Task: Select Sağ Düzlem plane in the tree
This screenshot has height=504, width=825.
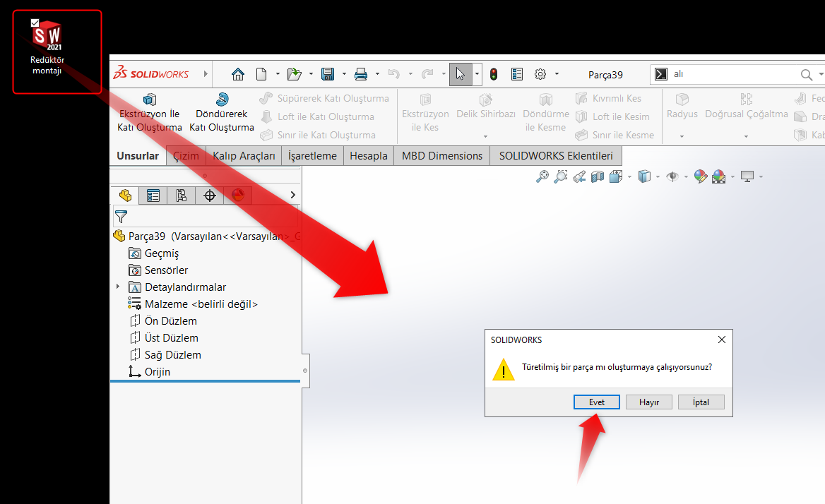Action: pyautogui.click(x=165, y=355)
